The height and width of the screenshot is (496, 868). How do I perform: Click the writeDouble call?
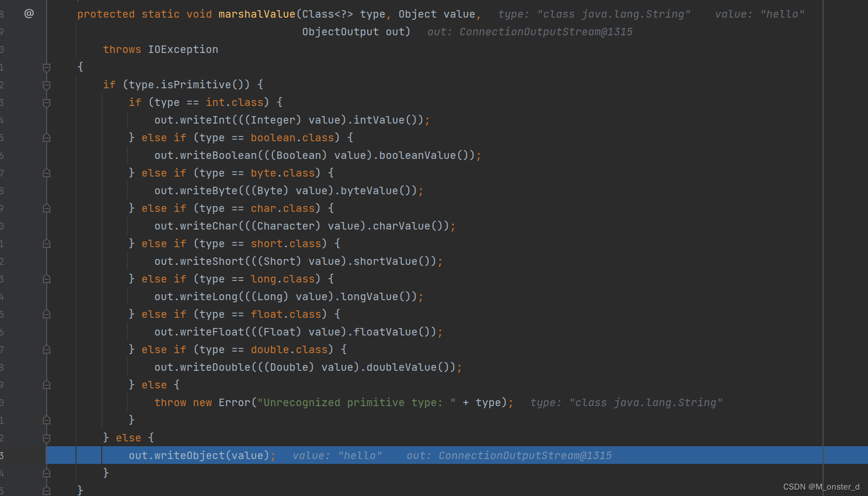click(215, 368)
